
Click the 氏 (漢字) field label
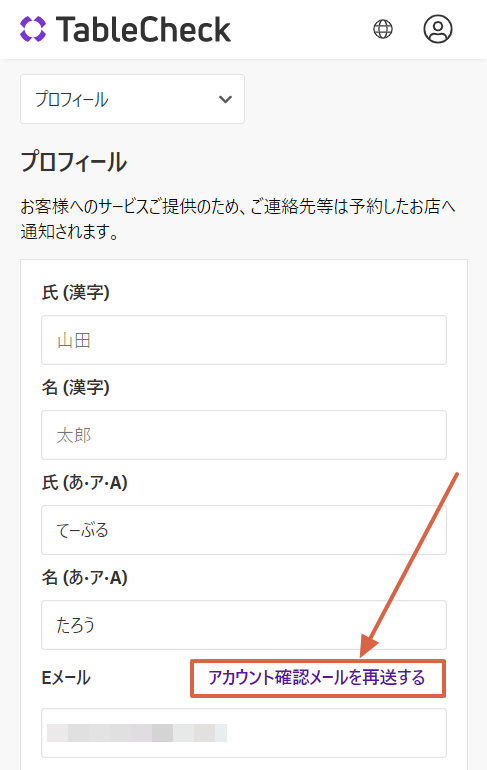(76, 293)
